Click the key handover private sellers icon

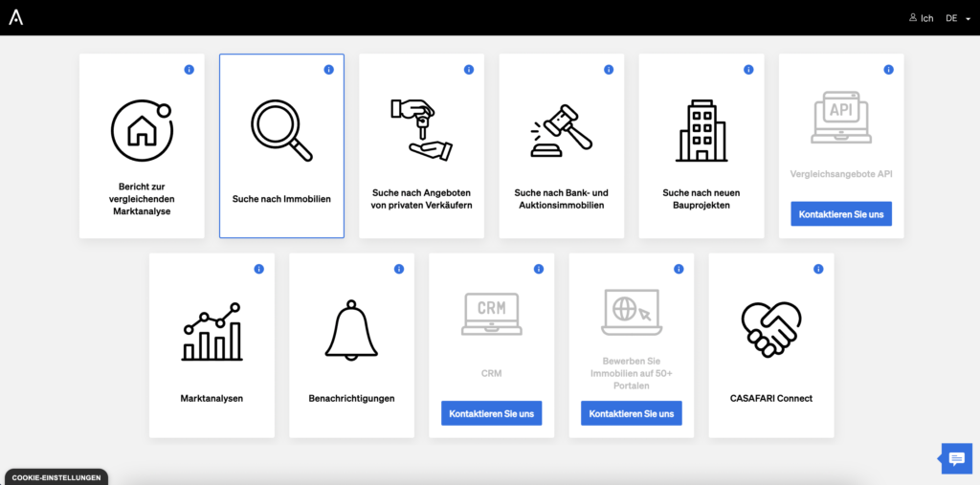(x=422, y=131)
